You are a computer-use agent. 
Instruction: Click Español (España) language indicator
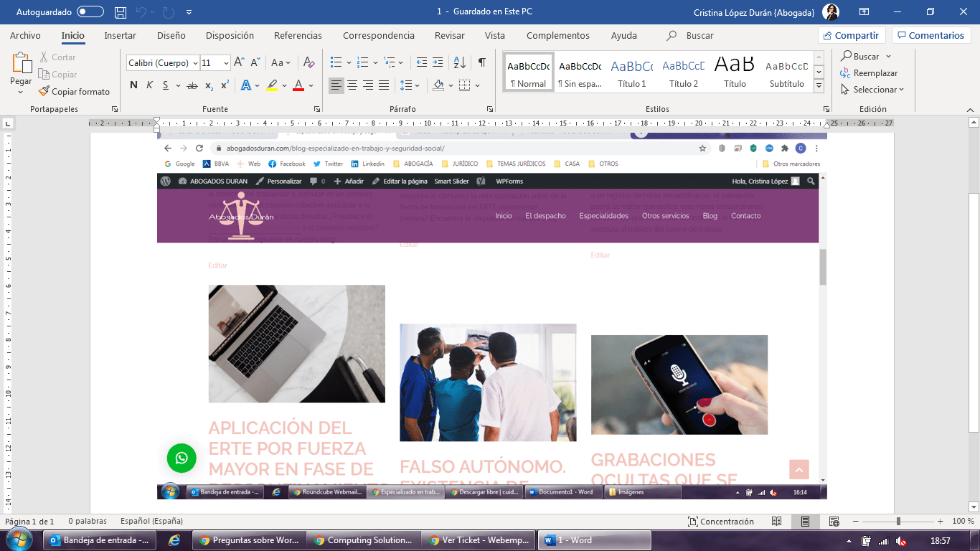click(x=151, y=522)
